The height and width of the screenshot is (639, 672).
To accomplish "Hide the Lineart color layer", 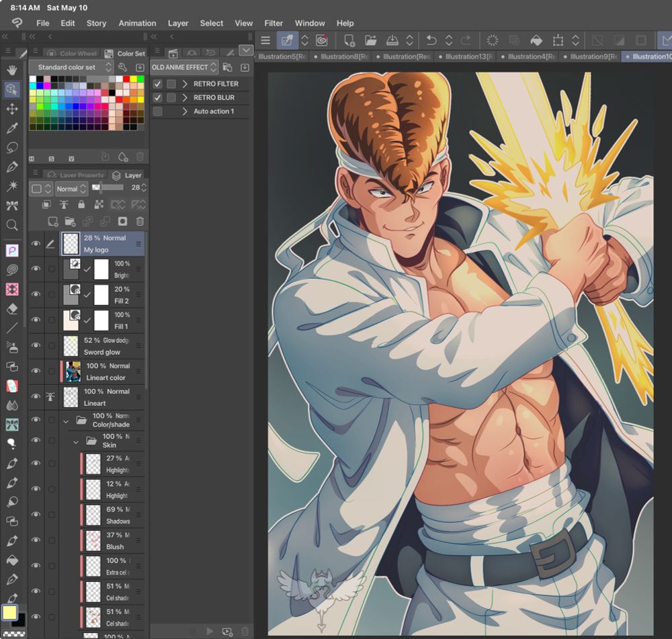I will pos(36,371).
